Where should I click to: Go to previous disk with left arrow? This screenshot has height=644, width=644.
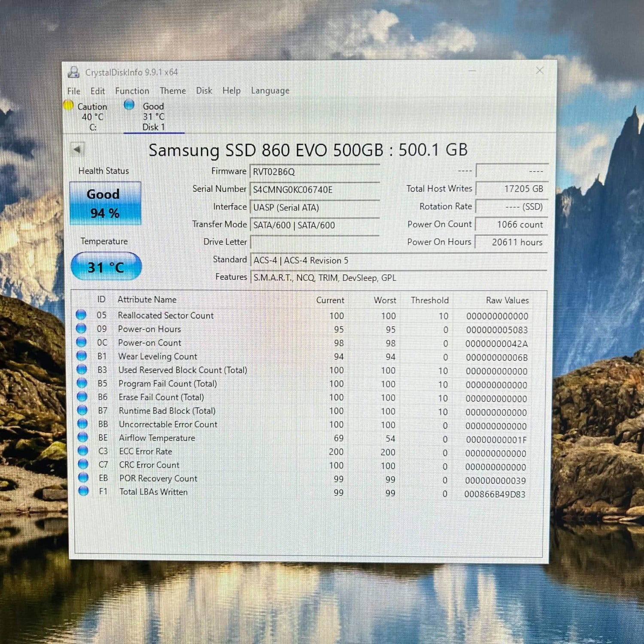pos(77,149)
